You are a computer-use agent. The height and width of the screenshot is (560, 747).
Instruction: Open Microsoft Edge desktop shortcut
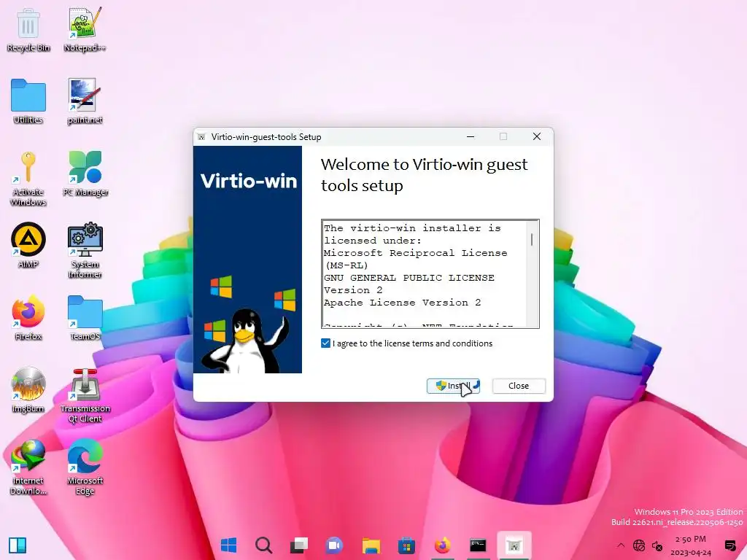tap(85, 467)
